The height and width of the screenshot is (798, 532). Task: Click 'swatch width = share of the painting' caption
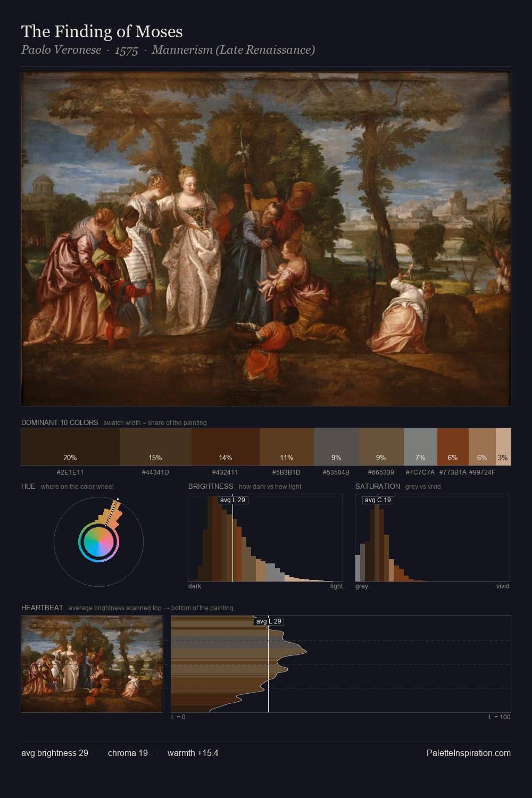coord(155,423)
